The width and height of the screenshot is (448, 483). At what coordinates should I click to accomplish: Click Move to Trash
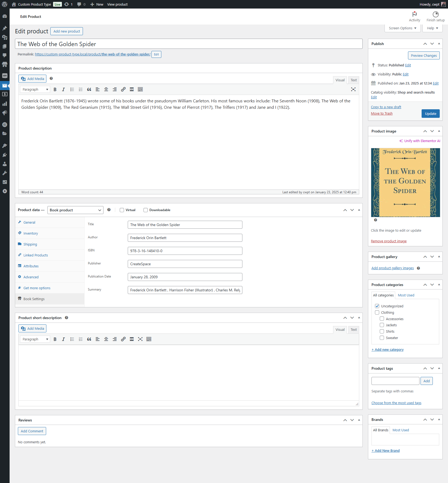click(382, 114)
